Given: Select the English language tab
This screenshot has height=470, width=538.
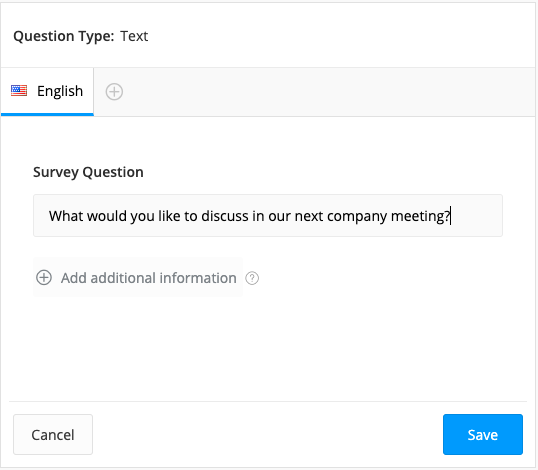Looking at the screenshot, I should 47,92.
